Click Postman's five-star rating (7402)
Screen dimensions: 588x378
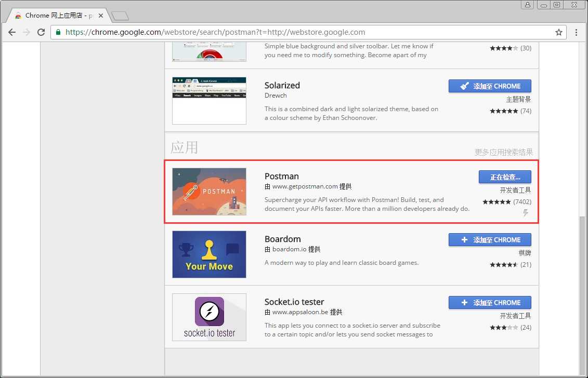506,202
